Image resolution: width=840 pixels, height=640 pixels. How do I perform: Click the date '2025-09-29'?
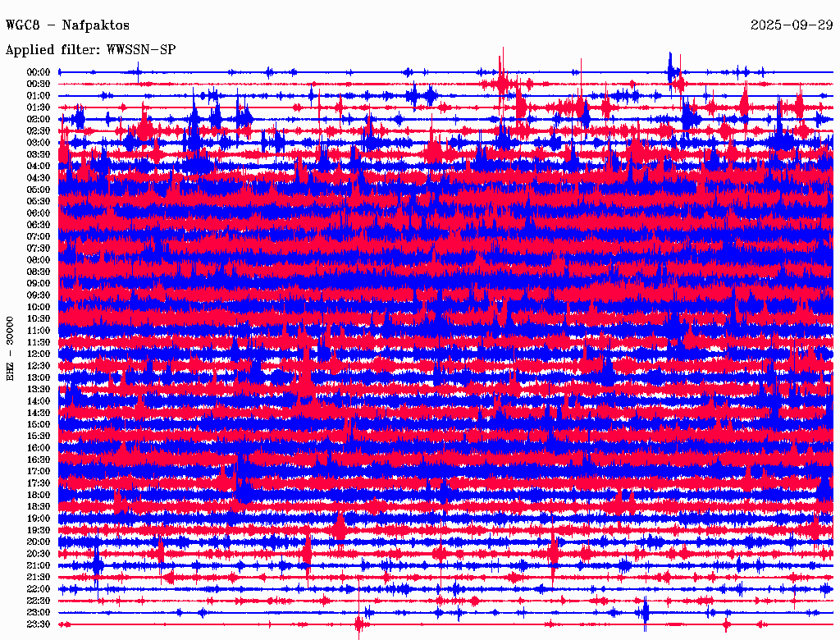coord(792,25)
